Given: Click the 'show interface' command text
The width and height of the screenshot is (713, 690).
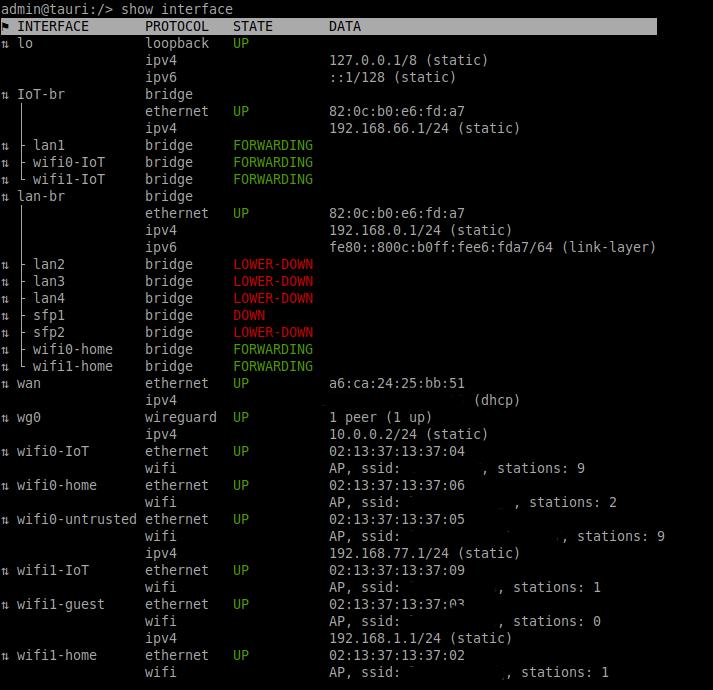Looking at the screenshot, I should (x=177, y=9).
